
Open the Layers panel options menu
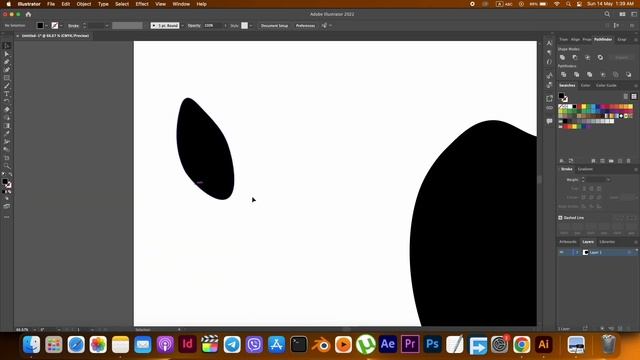click(x=635, y=242)
